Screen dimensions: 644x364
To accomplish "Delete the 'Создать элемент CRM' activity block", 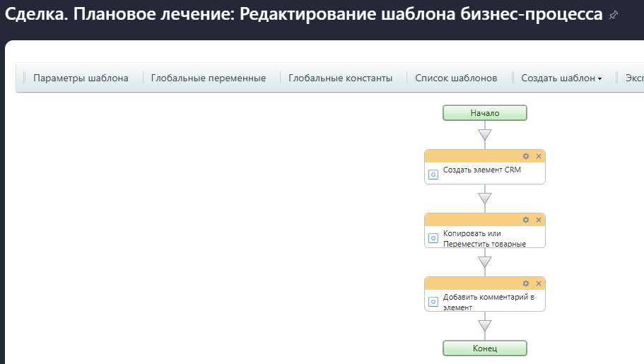I will click(538, 156).
